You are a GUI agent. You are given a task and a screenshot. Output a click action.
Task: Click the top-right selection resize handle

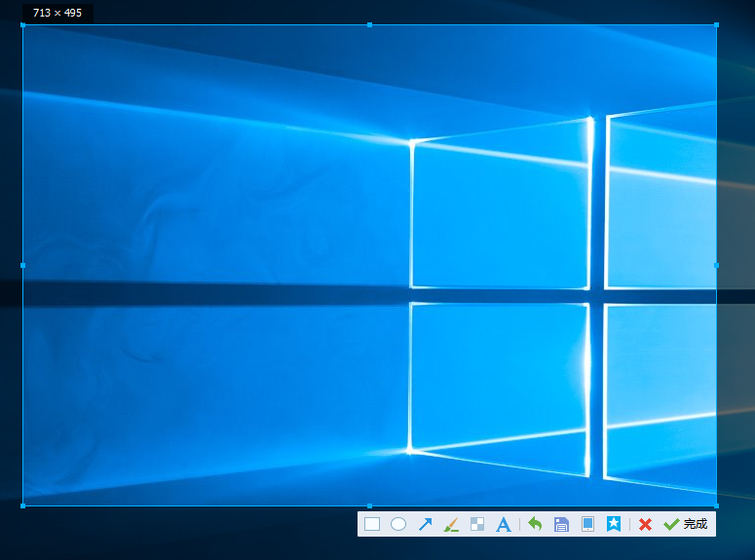click(x=717, y=24)
